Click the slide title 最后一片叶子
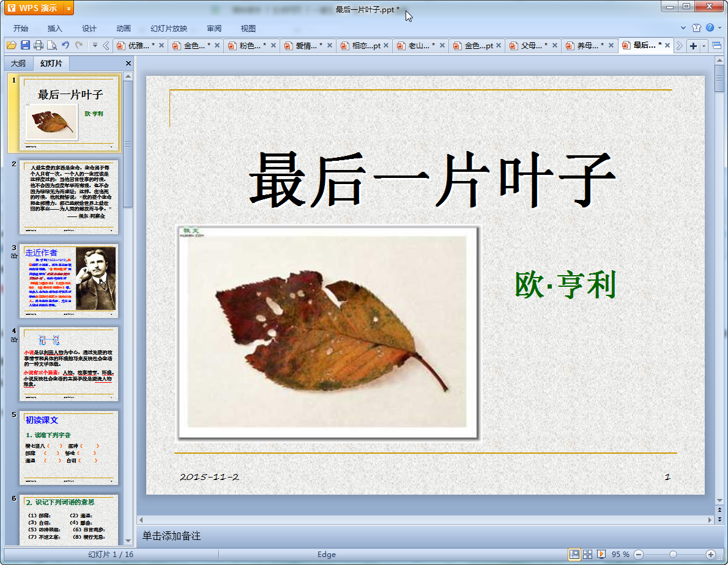728x565 pixels. (x=432, y=180)
